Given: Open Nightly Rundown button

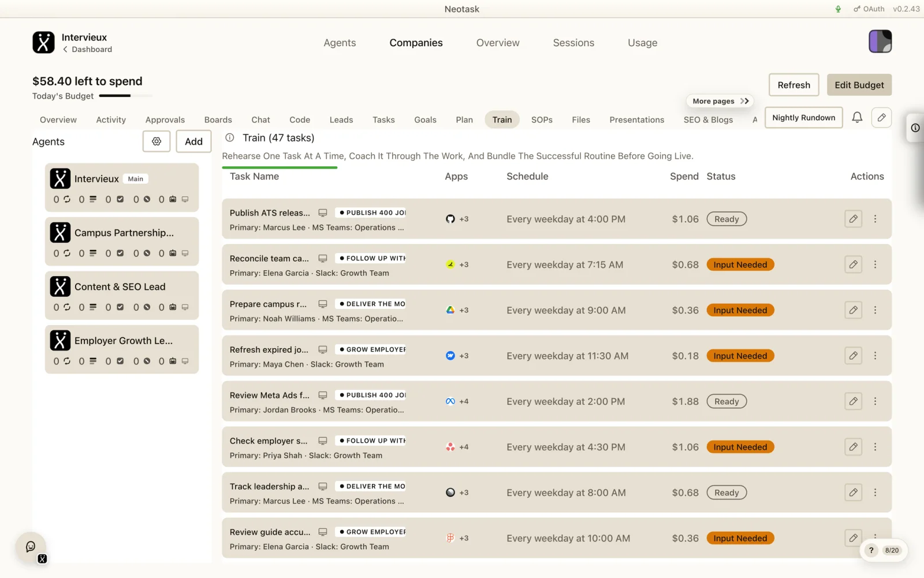Looking at the screenshot, I should (x=803, y=118).
